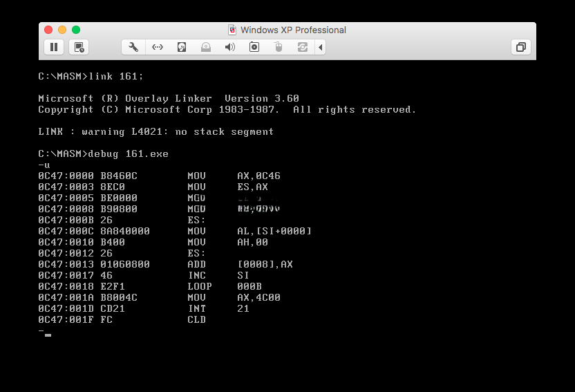Collapse the device toolbar arrow
The image size is (575, 392).
tap(321, 47)
